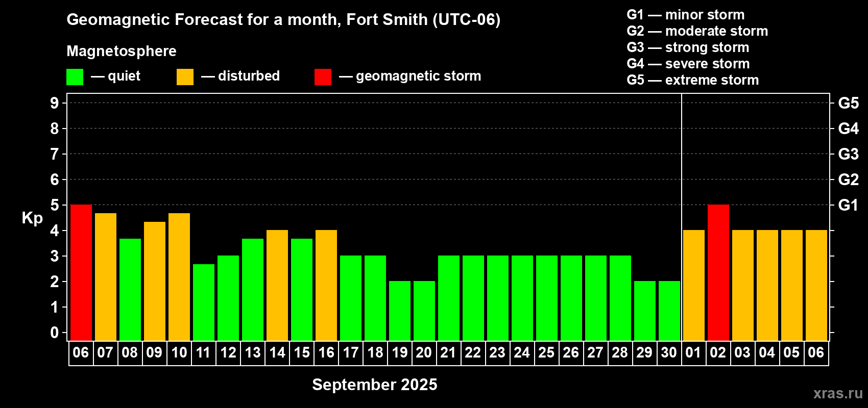Click the G3 label on the right axis

pos(849,154)
